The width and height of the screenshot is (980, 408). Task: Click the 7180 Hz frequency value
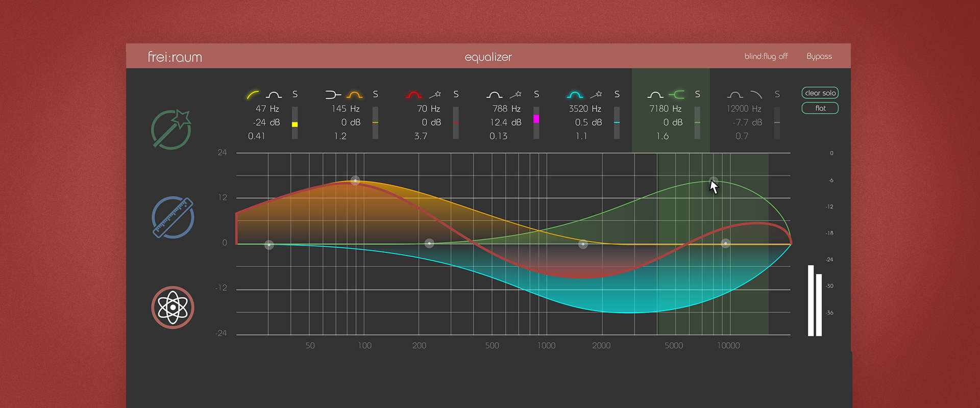point(666,109)
